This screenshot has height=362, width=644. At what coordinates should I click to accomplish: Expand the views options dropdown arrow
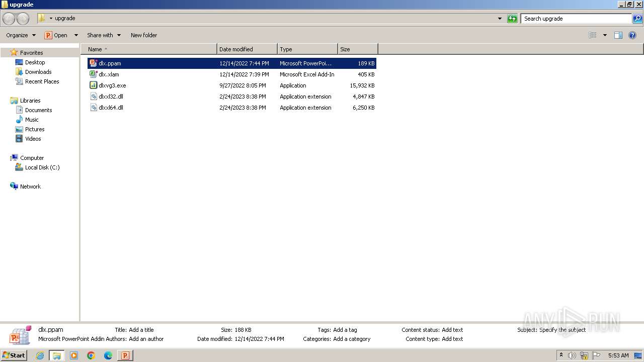[605, 35]
